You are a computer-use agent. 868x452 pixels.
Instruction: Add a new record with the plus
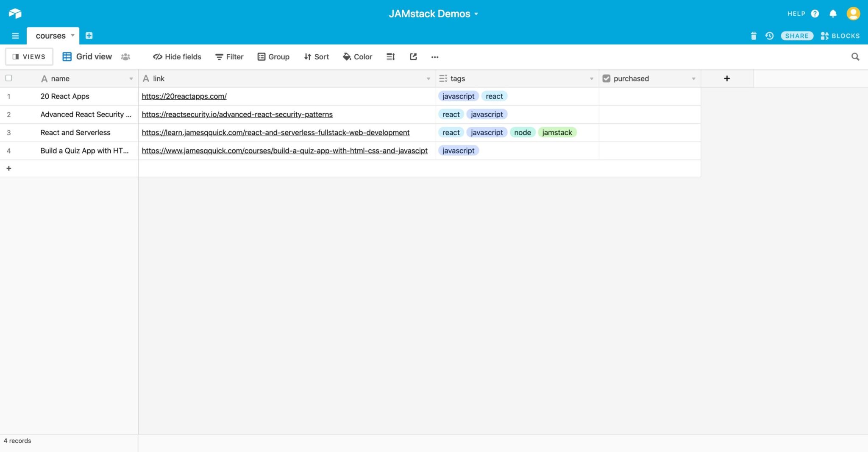8,168
